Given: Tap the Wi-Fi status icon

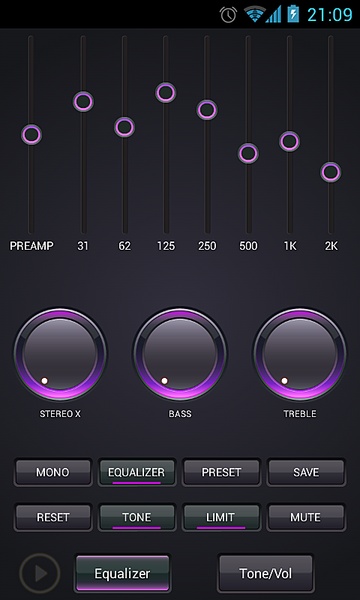Looking at the screenshot, I should click(254, 14).
